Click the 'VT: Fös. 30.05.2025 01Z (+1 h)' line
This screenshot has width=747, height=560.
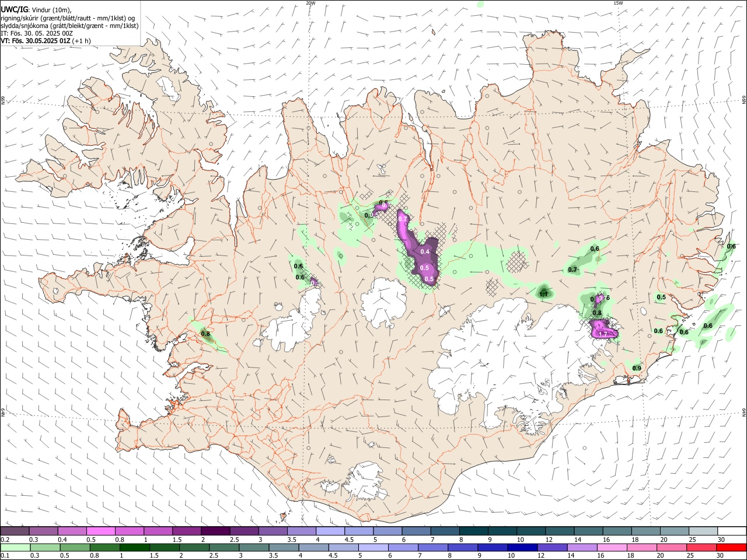[x=46, y=41]
